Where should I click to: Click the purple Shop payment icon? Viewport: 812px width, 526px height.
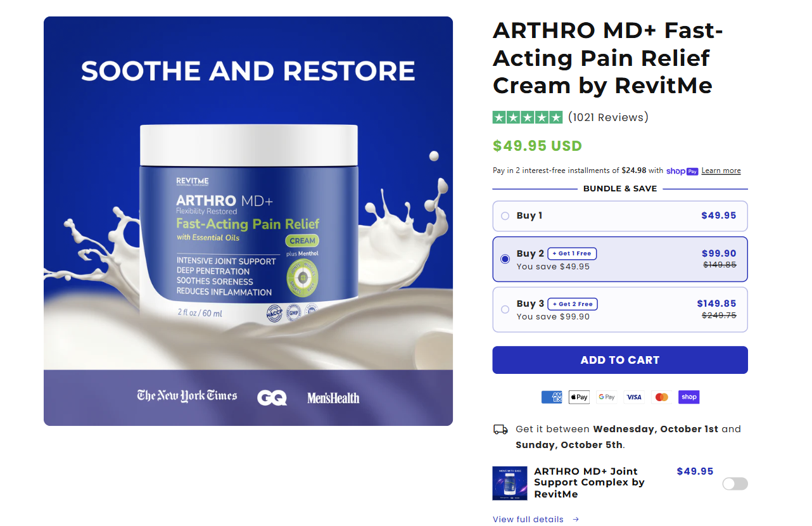[688, 397]
